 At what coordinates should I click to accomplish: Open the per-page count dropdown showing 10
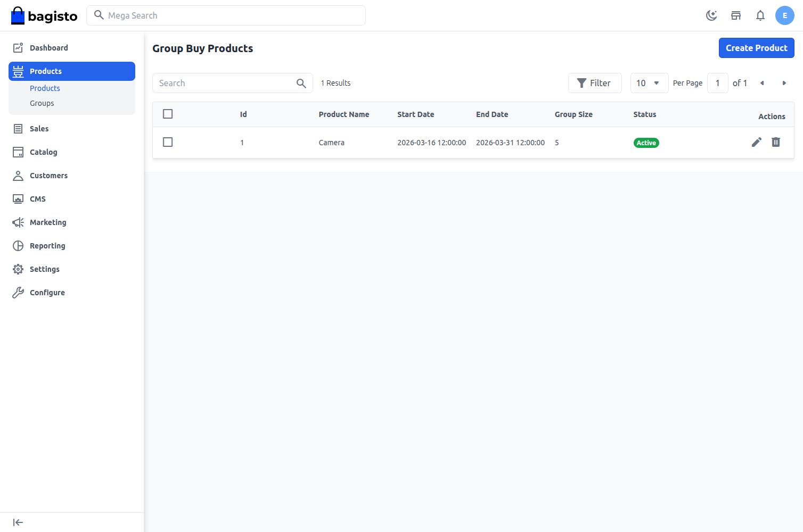point(649,83)
